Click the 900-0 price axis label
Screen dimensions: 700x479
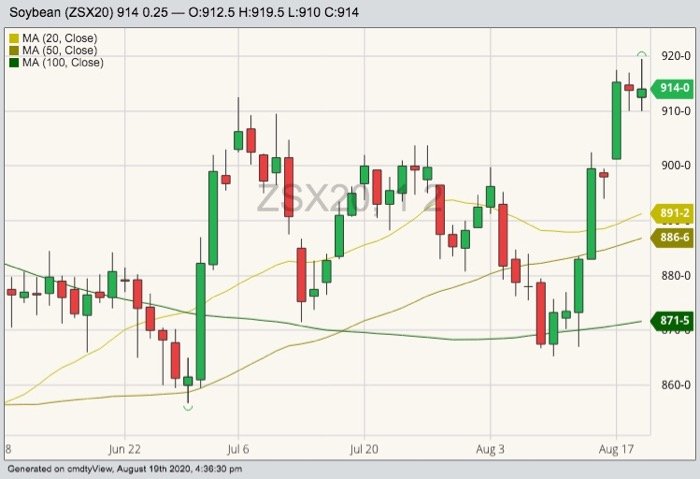tap(675, 166)
